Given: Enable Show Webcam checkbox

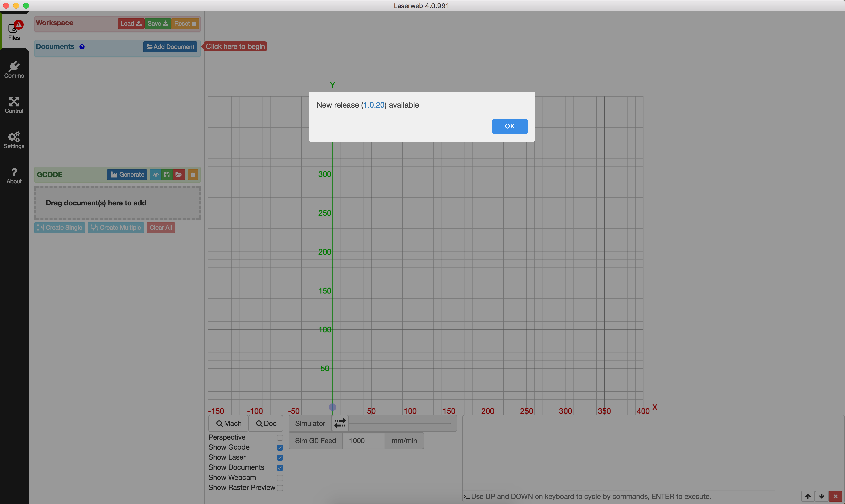Looking at the screenshot, I should point(280,478).
